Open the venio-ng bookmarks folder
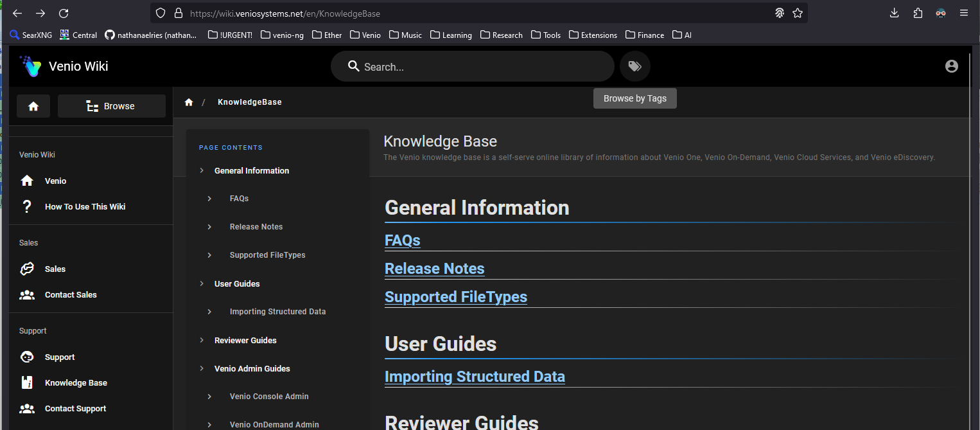 tap(283, 35)
